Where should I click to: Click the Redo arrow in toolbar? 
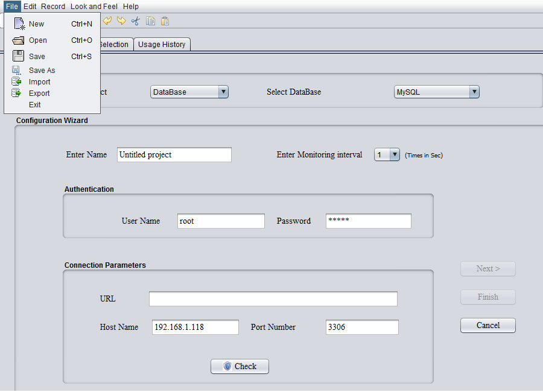(x=121, y=21)
